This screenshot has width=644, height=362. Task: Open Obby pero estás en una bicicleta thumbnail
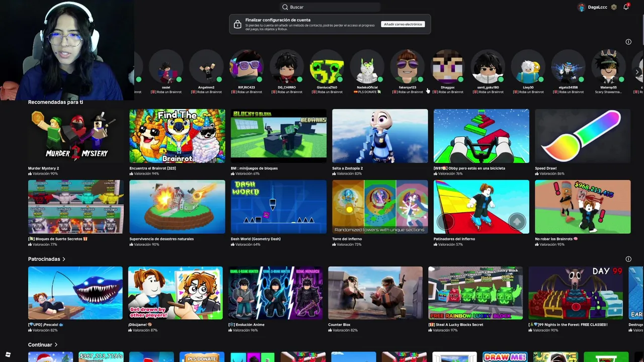(481, 136)
